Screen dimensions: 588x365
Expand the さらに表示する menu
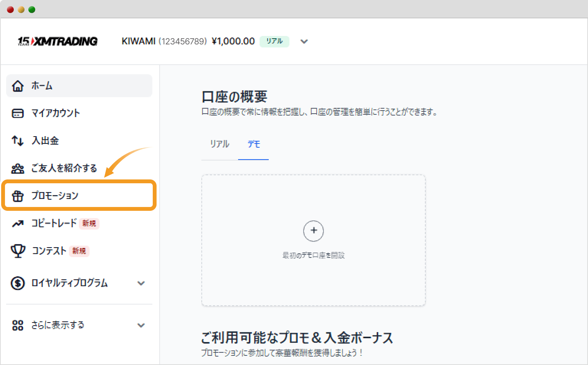tap(142, 325)
